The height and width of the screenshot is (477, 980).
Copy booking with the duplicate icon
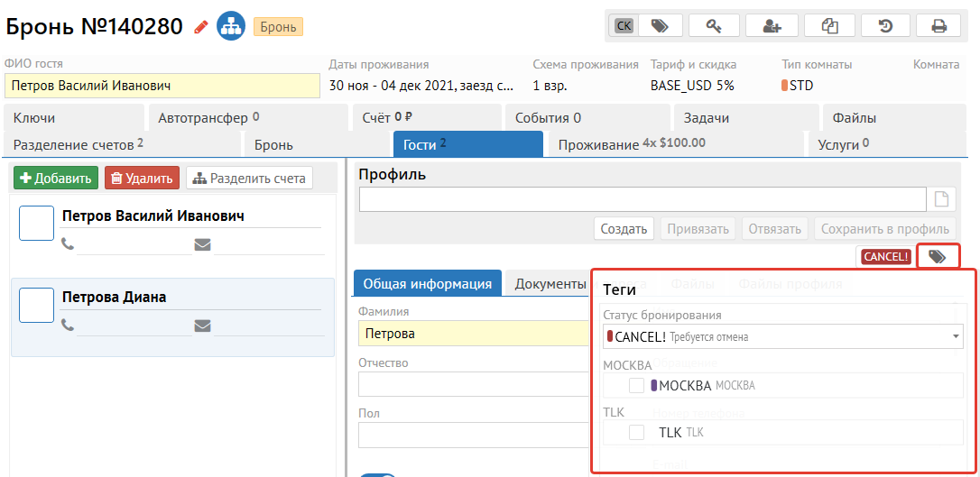point(829,26)
